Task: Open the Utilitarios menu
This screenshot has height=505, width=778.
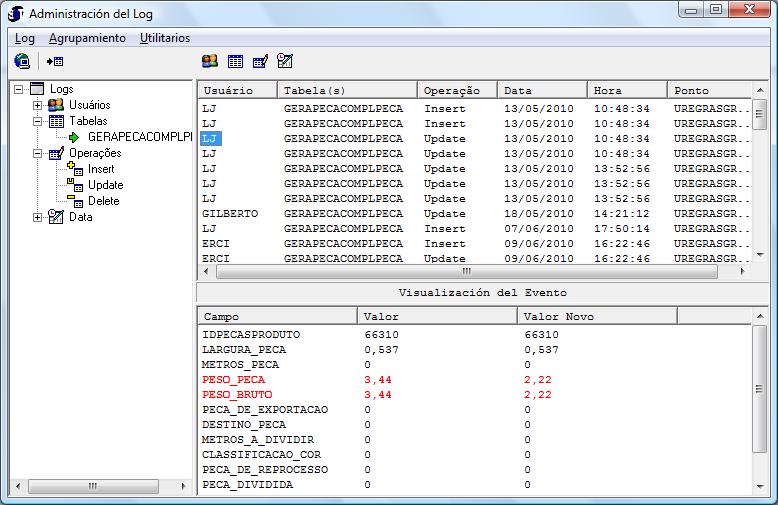Action: tap(164, 38)
